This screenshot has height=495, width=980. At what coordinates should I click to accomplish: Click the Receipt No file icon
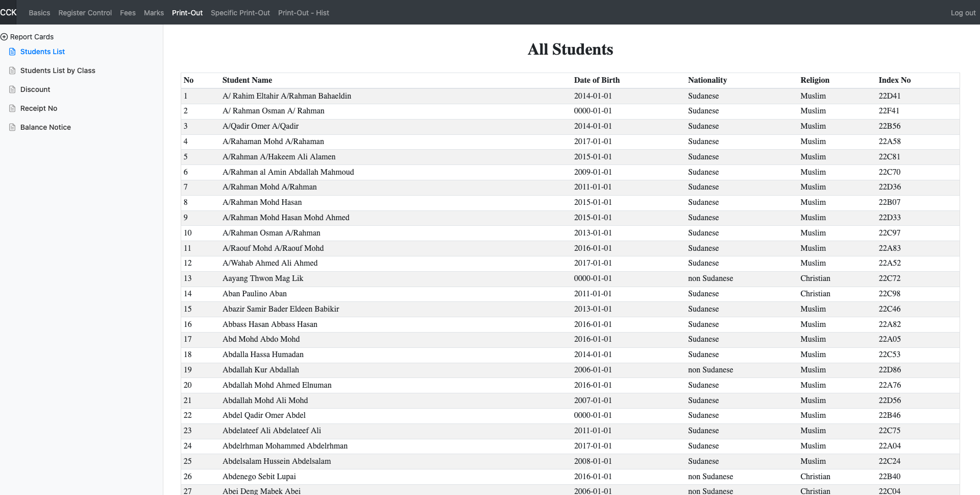(12, 108)
